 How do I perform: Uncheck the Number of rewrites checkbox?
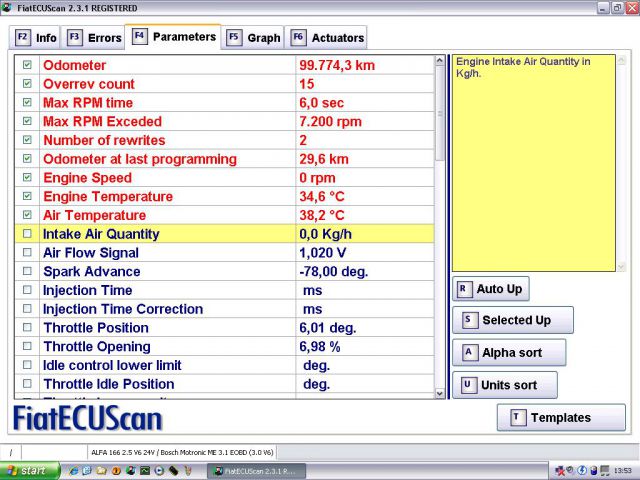coord(27,140)
